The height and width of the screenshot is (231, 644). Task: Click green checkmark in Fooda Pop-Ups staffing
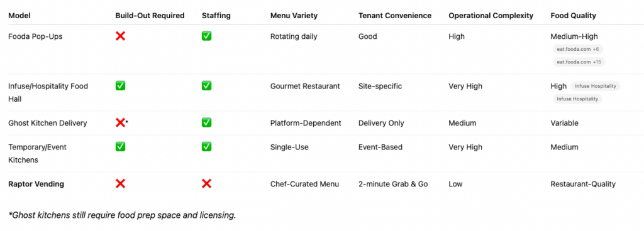[206, 36]
